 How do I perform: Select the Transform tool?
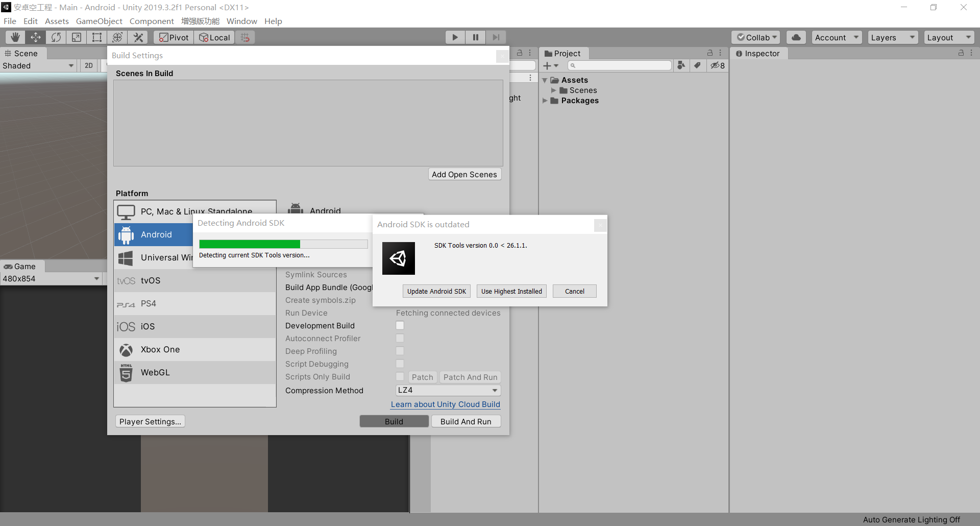point(117,37)
